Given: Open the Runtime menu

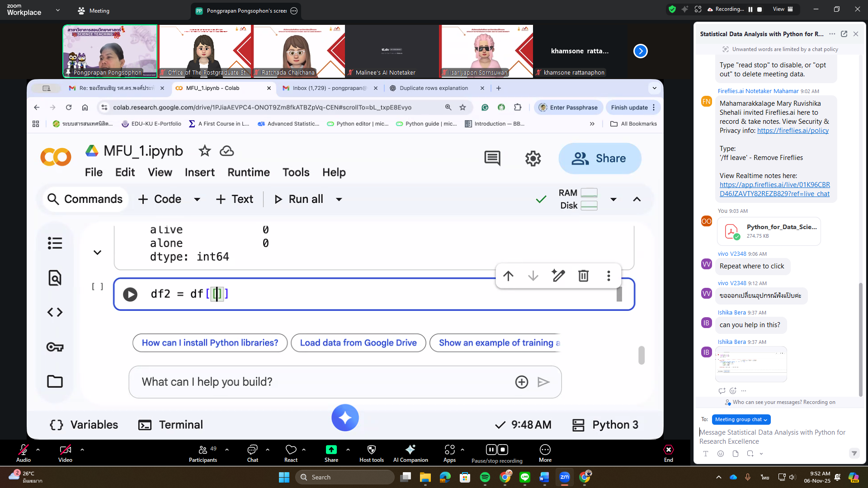Looking at the screenshot, I should [248, 172].
